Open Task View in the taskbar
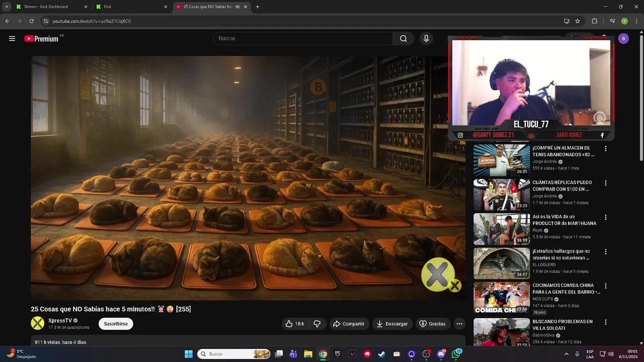 (279, 354)
